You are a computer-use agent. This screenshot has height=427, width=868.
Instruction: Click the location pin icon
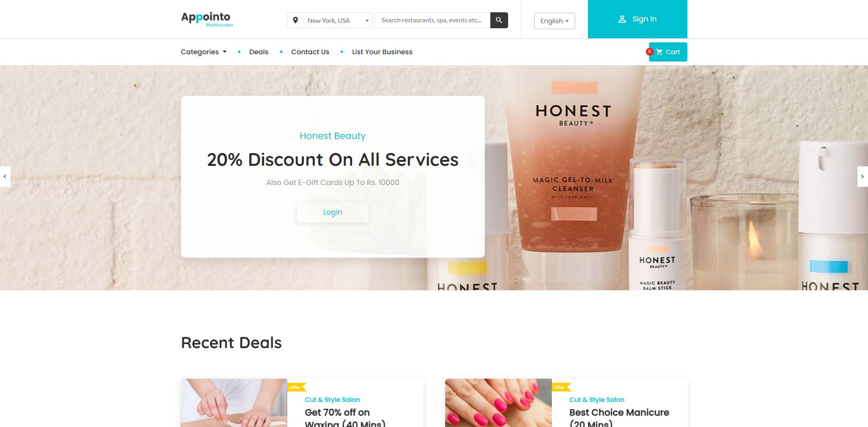pyautogui.click(x=296, y=20)
